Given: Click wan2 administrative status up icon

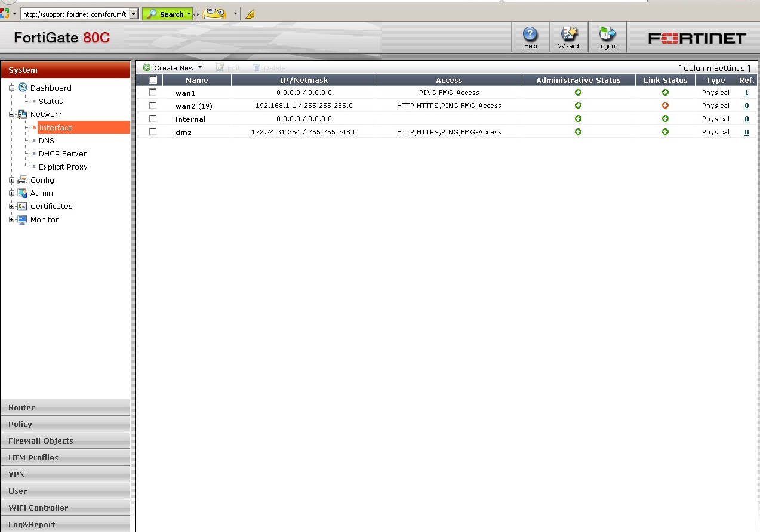Looking at the screenshot, I should point(578,106).
